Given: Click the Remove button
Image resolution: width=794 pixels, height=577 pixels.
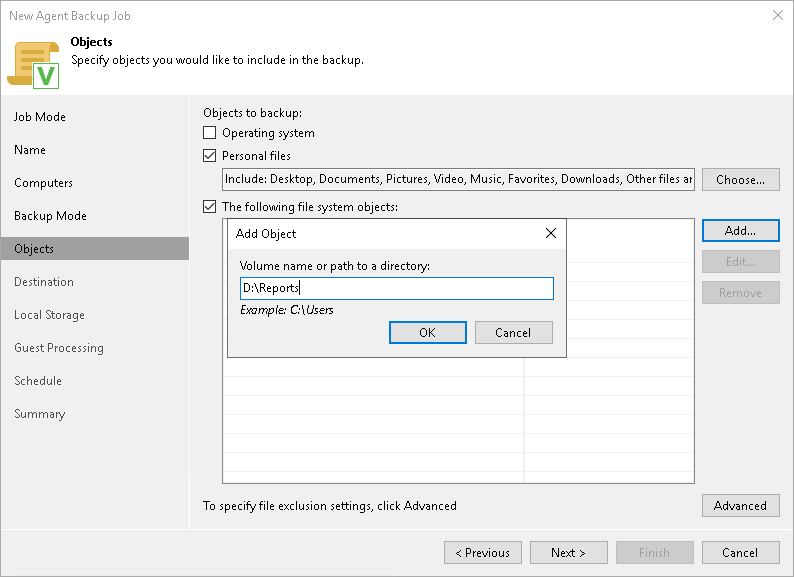Looking at the screenshot, I should [x=740, y=293].
